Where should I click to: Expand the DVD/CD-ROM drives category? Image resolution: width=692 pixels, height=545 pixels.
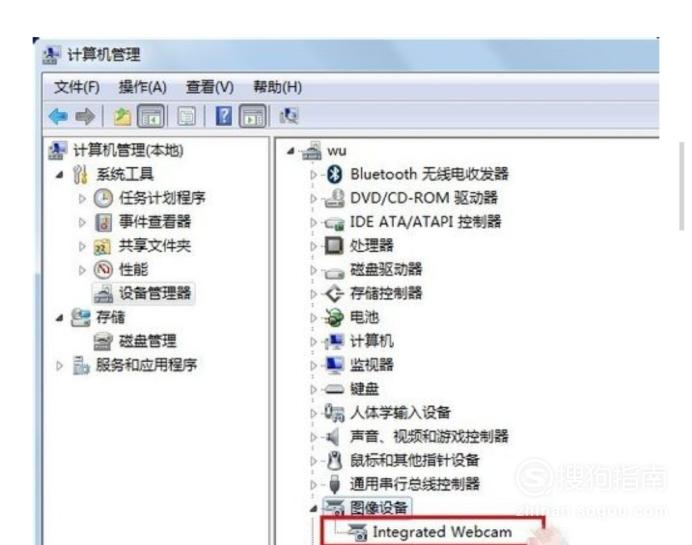[313, 199]
